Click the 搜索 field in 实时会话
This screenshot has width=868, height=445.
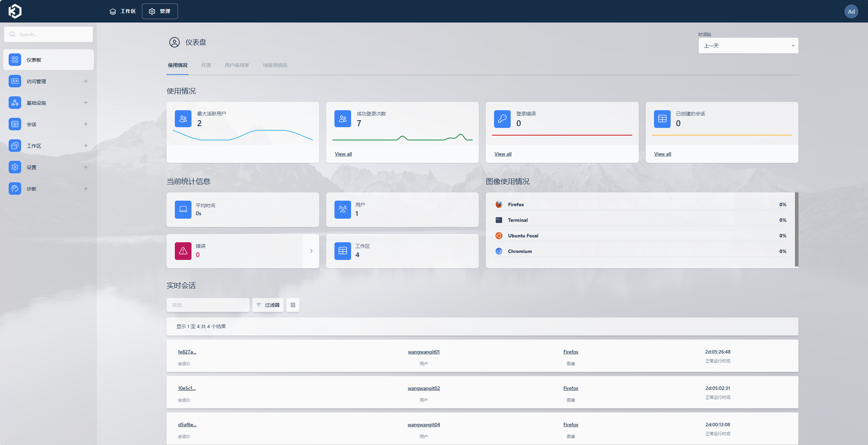[208, 305]
